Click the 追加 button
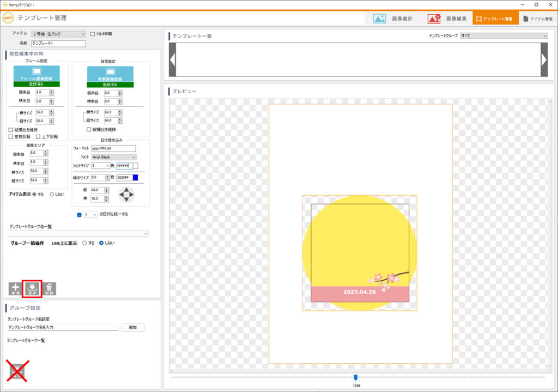This screenshot has width=558, height=392. (132, 328)
